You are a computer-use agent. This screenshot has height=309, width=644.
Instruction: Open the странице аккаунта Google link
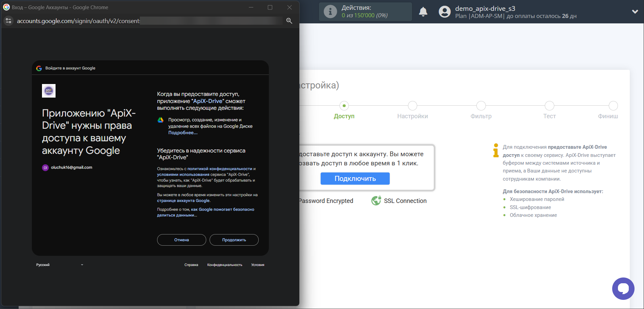(x=183, y=201)
